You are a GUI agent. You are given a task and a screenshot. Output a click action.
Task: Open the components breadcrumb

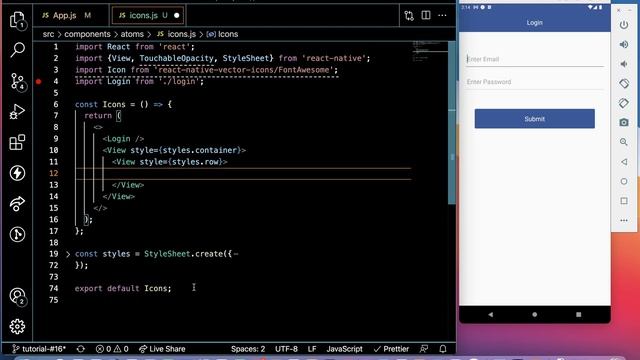[87, 34]
